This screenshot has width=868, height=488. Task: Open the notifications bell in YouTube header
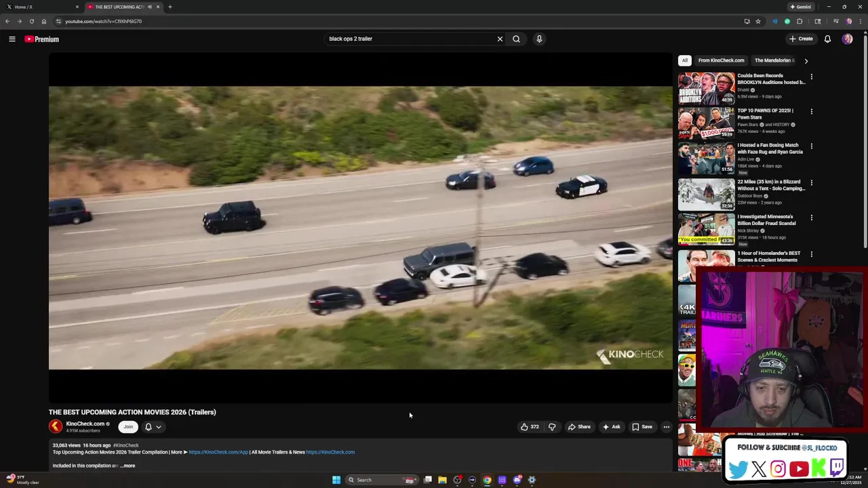[x=827, y=39]
